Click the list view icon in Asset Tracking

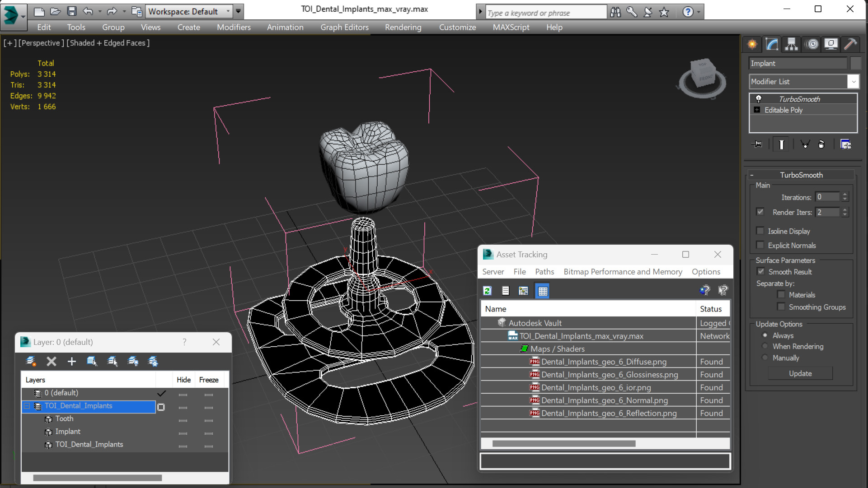[506, 290]
